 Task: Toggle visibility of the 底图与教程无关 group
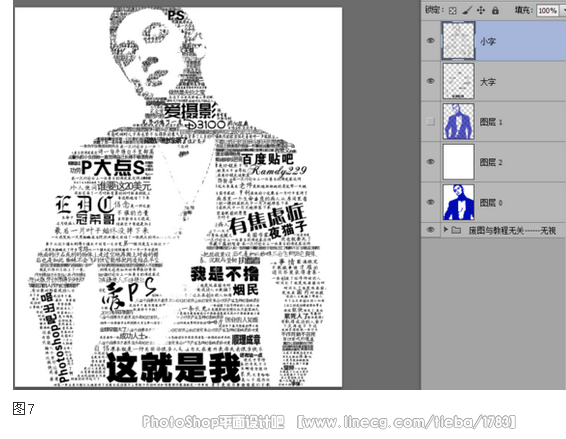(x=430, y=230)
